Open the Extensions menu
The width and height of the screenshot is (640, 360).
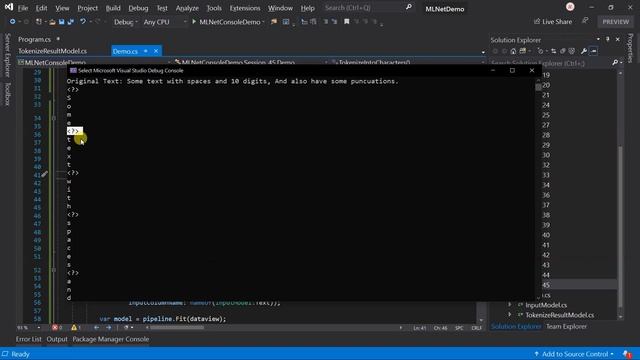(245, 8)
